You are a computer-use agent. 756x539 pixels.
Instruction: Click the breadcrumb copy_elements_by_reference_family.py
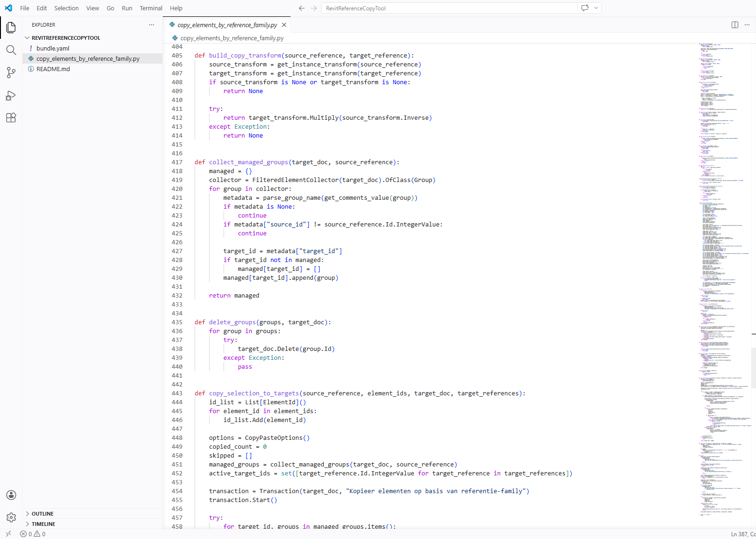232,38
